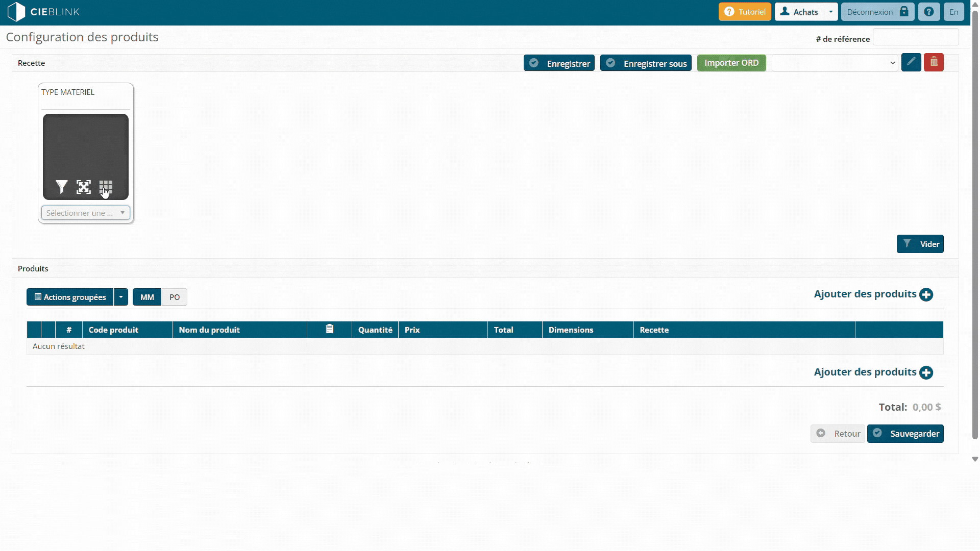
Task: Click the red trash delete recipe icon
Action: (x=934, y=62)
